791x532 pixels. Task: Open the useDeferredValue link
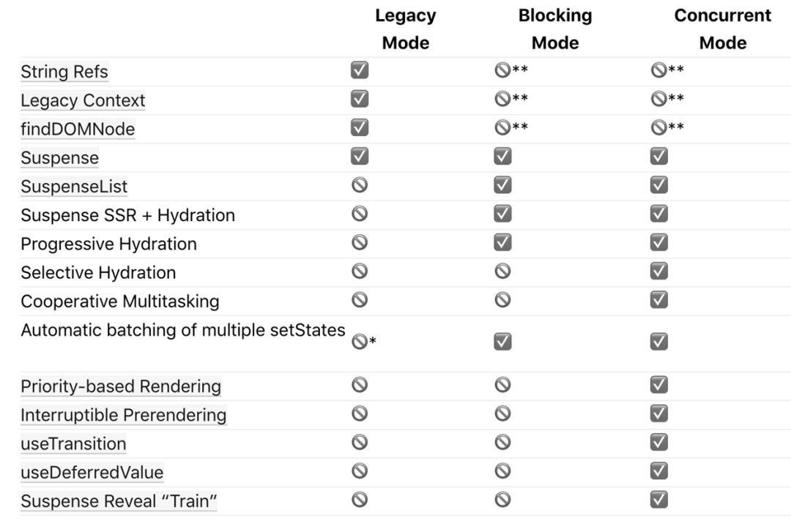pyautogui.click(x=92, y=473)
